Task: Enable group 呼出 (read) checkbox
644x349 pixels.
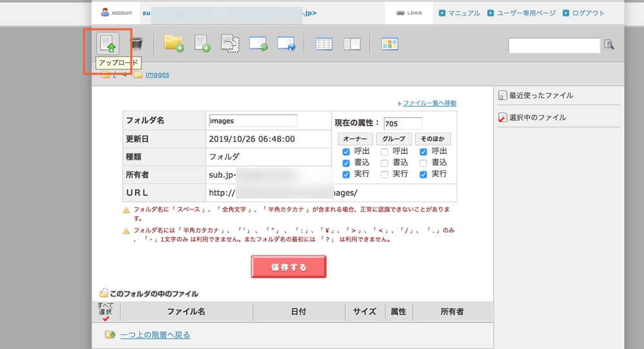Action: pos(384,152)
